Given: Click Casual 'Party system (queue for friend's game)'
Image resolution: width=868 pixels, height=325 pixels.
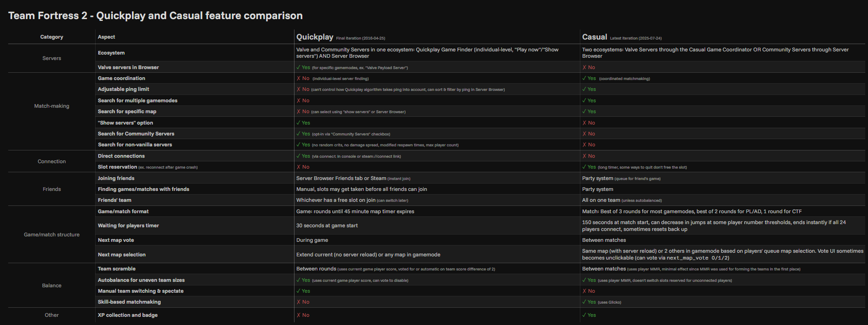Looking at the screenshot, I should (x=621, y=178).
